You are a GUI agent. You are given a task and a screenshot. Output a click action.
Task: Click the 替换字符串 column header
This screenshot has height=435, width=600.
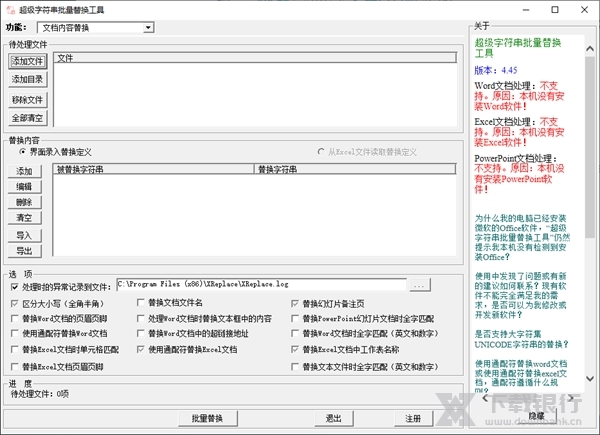355,169
